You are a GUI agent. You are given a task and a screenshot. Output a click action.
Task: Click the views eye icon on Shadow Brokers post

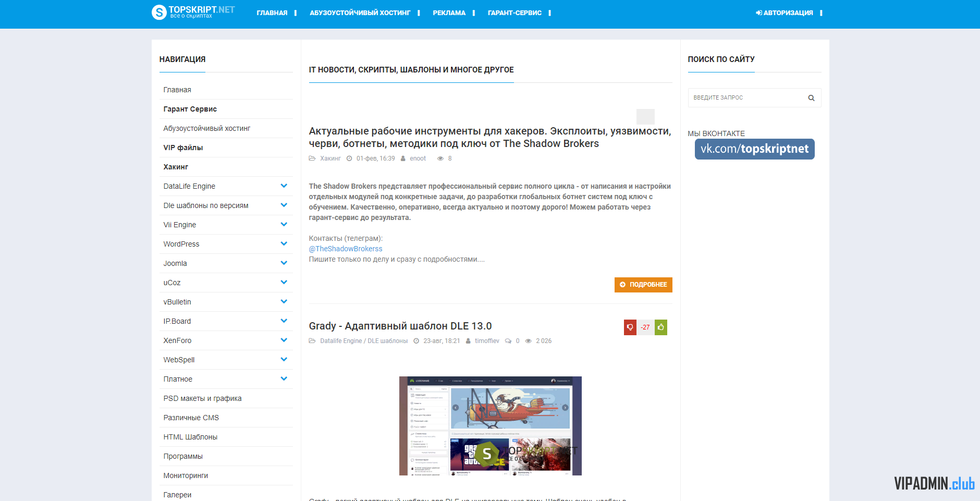(440, 158)
